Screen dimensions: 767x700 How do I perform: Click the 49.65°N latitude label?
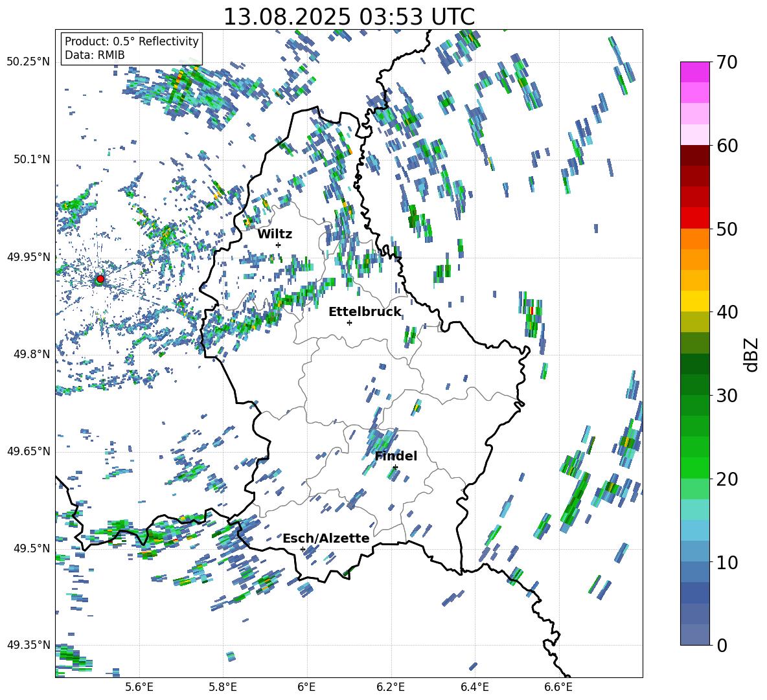coord(29,451)
